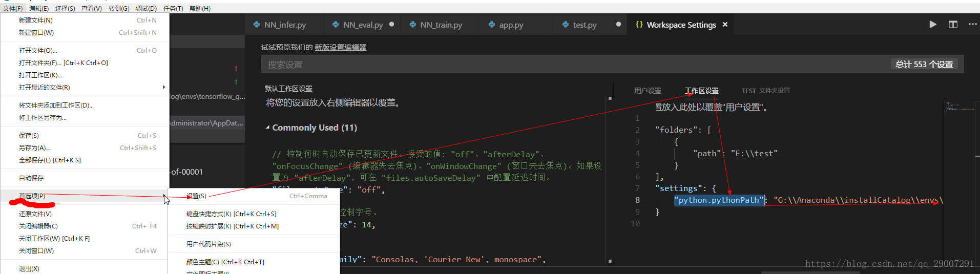Open the 新版设置编辑器 link
The height and width of the screenshot is (274, 980).
point(340,47)
